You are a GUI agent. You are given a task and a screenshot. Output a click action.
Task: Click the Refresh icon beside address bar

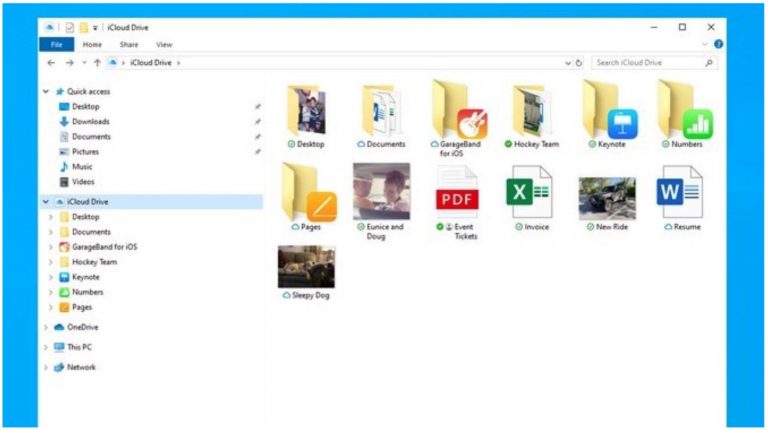pos(579,63)
